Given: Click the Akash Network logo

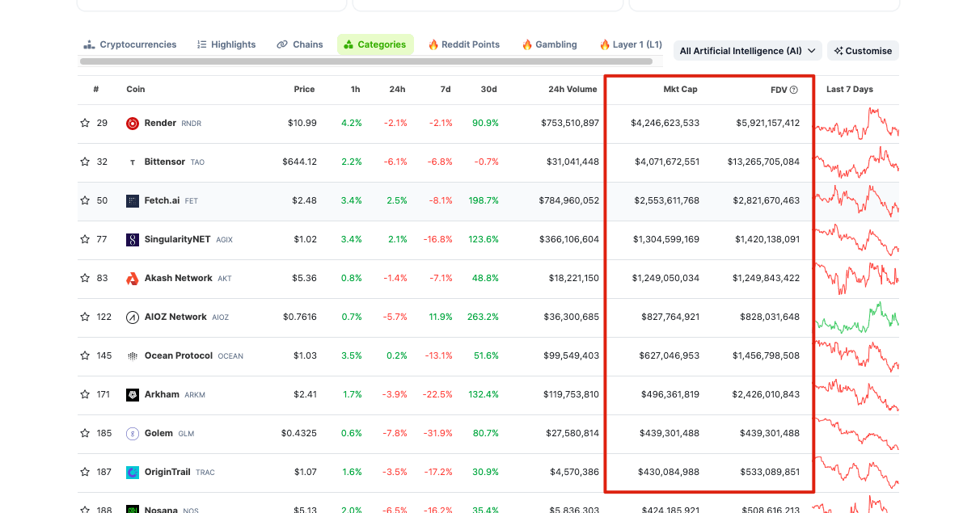Looking at the screenshot, I should pyautogui.click(x=133, y=279).
